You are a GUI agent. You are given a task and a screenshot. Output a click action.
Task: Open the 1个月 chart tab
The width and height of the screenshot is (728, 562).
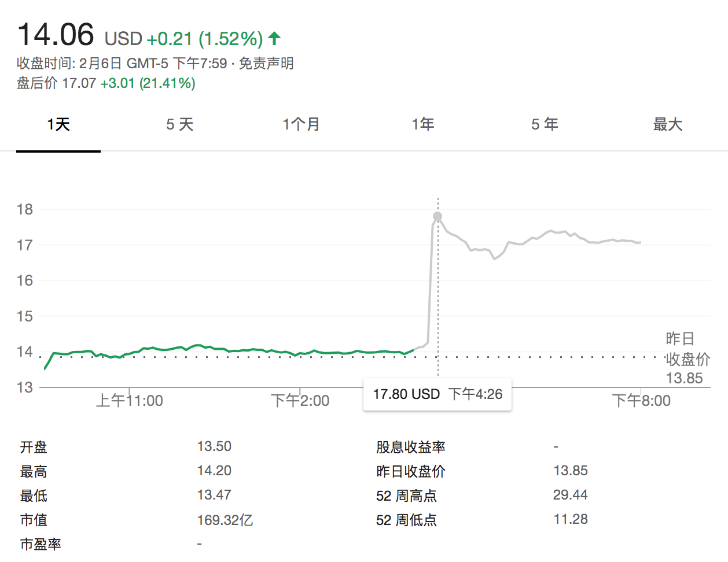(x=301, y=124)
